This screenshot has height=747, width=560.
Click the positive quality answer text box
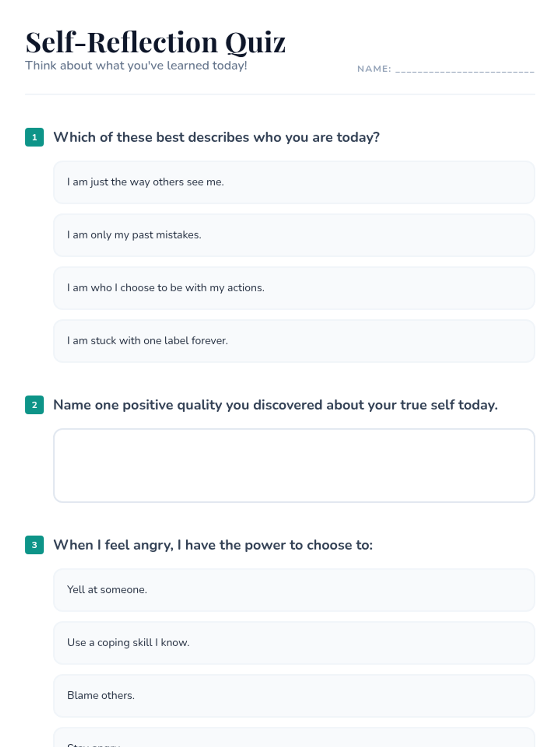[294, 465]
